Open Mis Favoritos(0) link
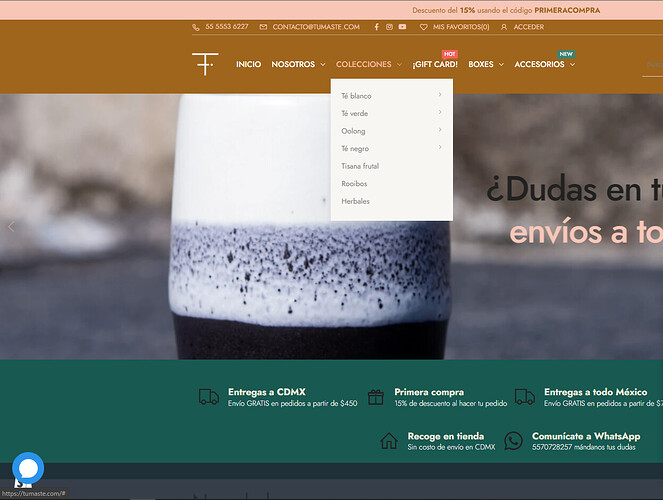 (461, 27)
